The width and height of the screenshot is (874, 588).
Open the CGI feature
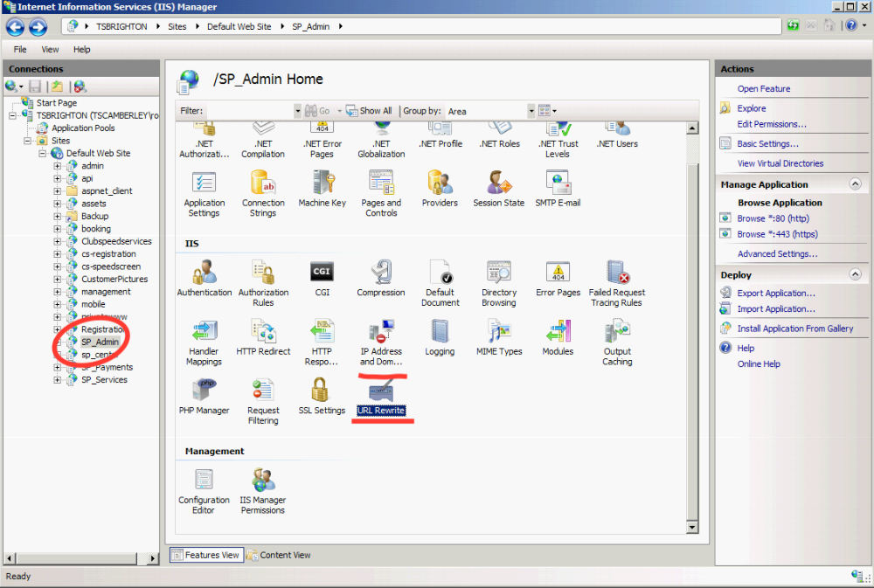point(323,279)
